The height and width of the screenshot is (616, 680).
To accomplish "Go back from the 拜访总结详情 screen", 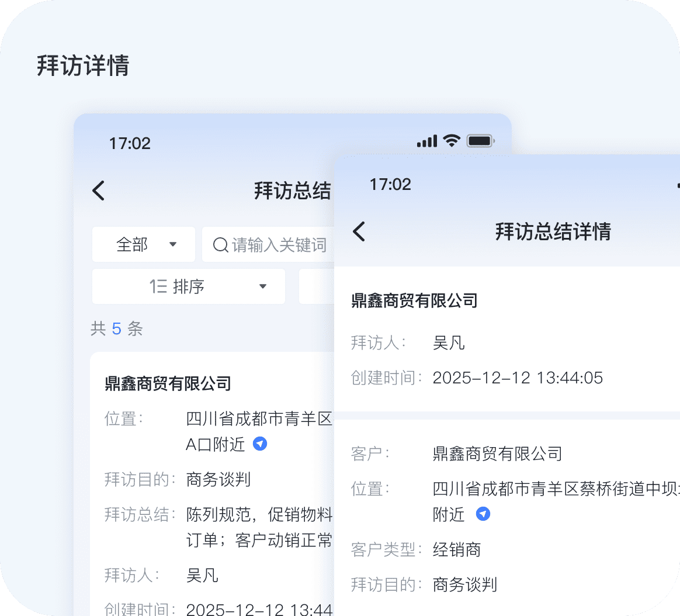I will tap(359, 231).
